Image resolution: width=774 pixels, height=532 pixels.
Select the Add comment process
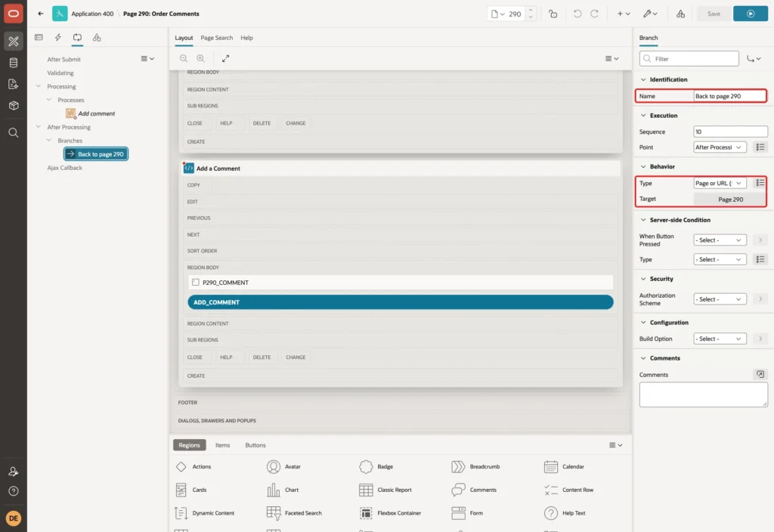(x=96, y=113)
